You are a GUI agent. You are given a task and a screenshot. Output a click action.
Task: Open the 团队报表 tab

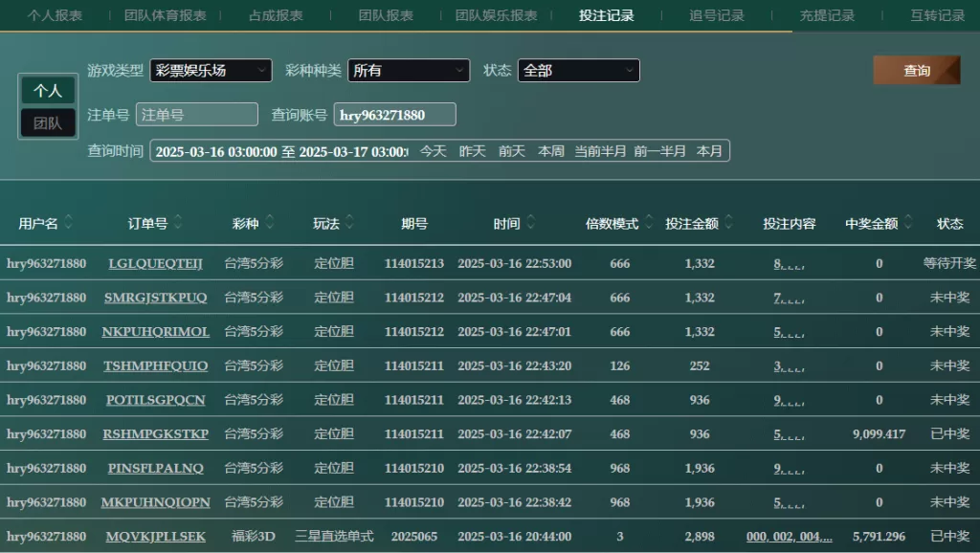click(386, 15)
